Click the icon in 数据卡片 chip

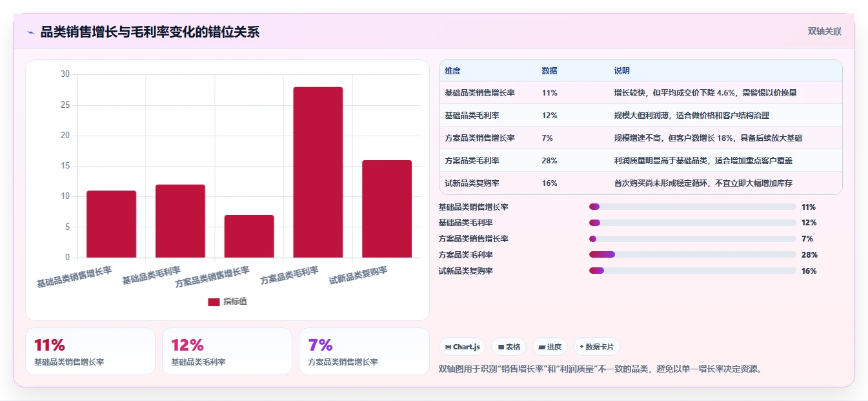pyautogui.click(x=581, y=347)
